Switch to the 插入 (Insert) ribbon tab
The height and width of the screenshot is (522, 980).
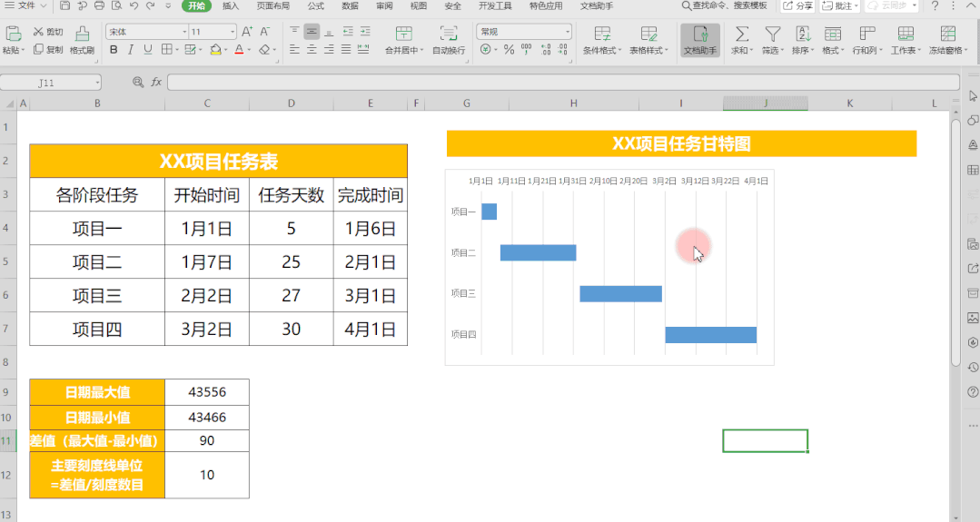pyautogui.click(x=231, y=5)
